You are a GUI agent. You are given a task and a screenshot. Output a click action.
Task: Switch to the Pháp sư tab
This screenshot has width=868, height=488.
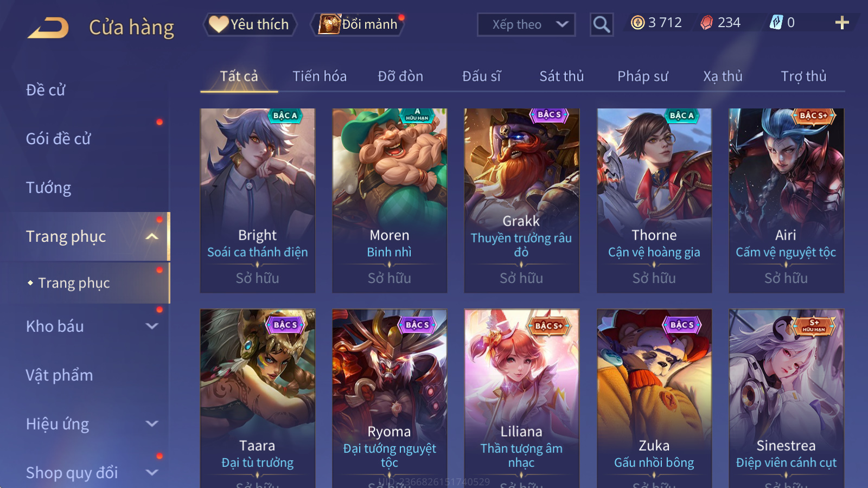(x=642, y=76)
